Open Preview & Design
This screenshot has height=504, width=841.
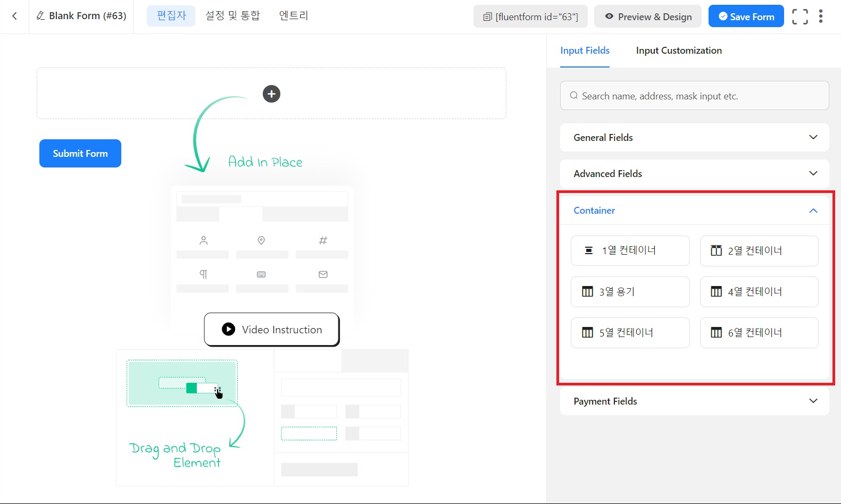(x=648, y=16)
